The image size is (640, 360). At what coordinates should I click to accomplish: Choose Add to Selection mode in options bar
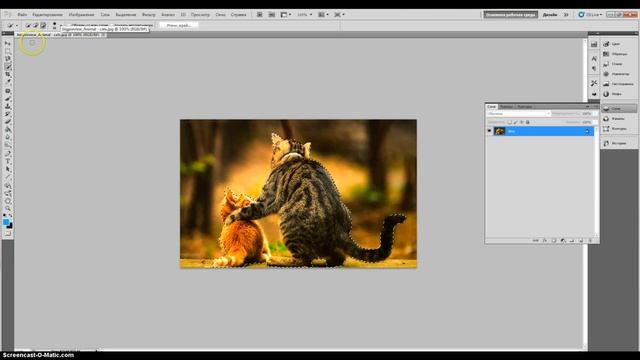pyautogui.click(x=36, y=25)
